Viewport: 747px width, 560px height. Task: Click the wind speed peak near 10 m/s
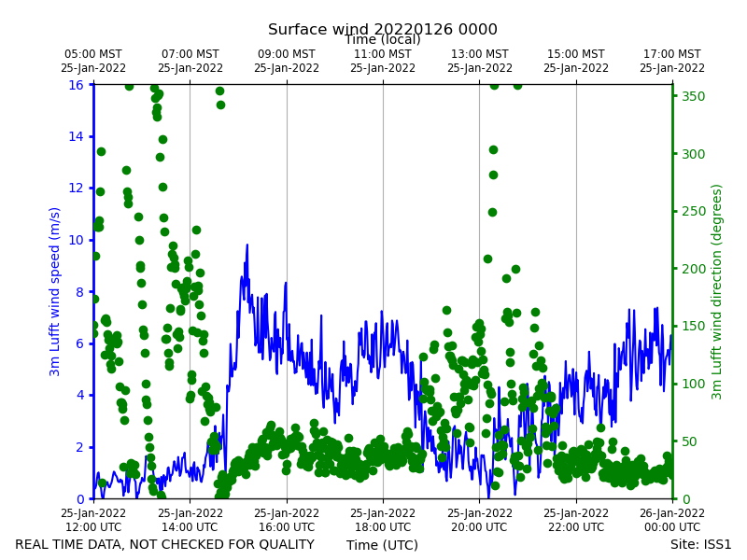pyautogui.click(x=247, y=245)
